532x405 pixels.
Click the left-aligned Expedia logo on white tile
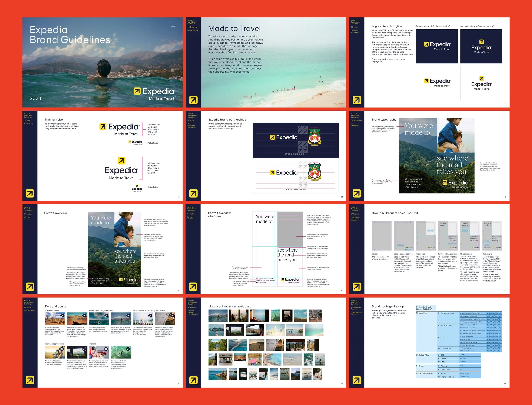click(x=437, y=82)
